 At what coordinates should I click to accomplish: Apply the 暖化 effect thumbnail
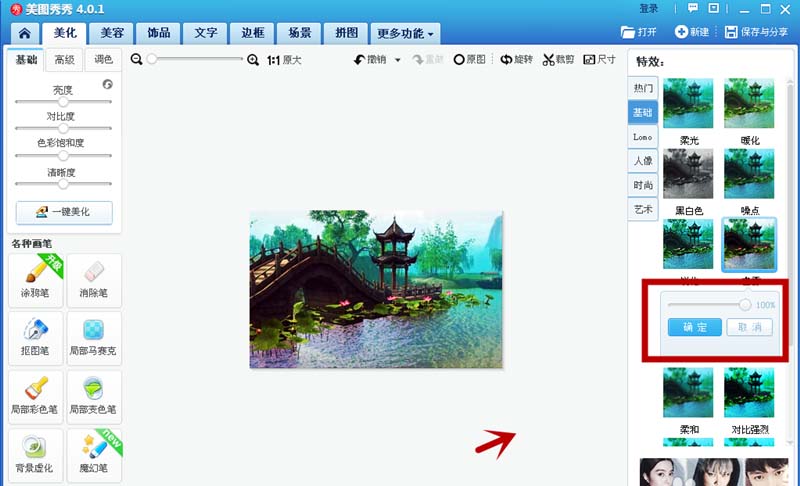(749, 103)
